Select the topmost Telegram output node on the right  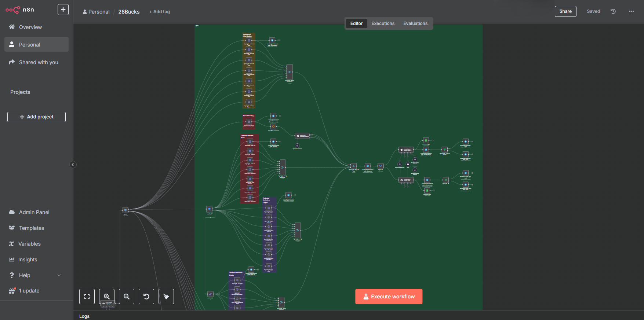[465, 141]
